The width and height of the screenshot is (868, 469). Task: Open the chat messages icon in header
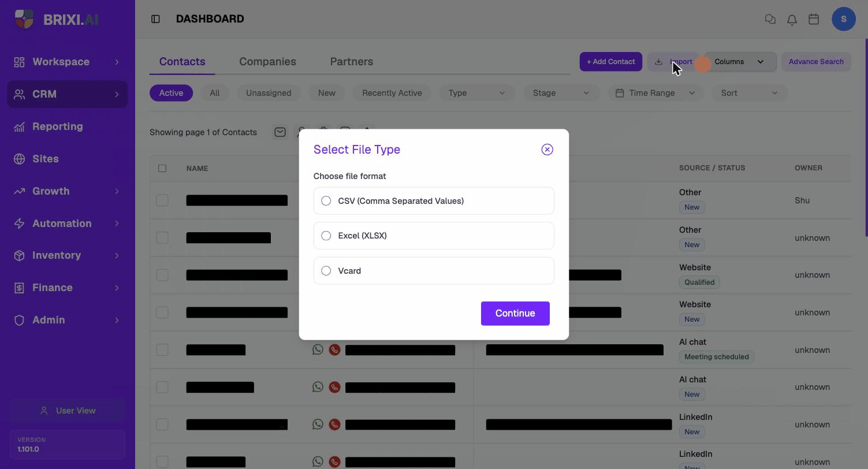click(x=770, y=19)
